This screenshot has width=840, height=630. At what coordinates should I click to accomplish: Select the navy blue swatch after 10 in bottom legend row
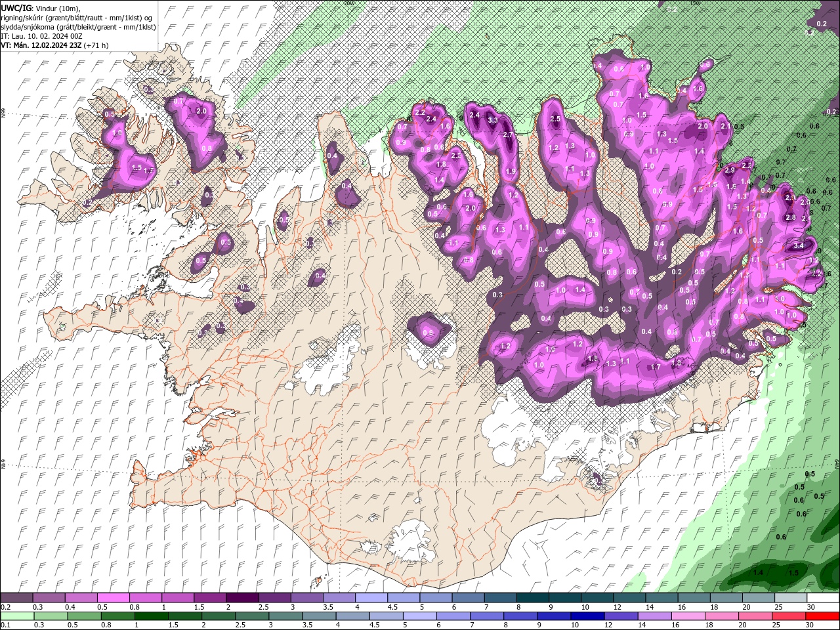[587, 616]
